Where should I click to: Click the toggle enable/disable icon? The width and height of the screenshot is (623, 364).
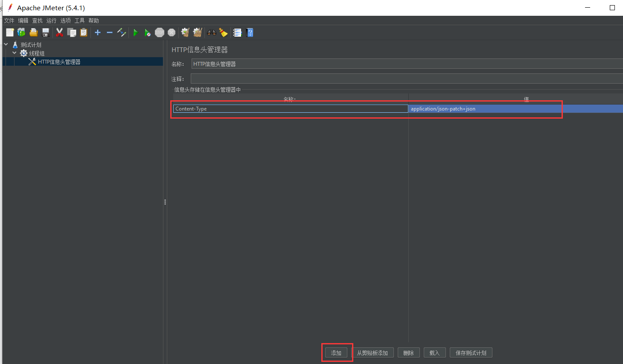(122, 32)
